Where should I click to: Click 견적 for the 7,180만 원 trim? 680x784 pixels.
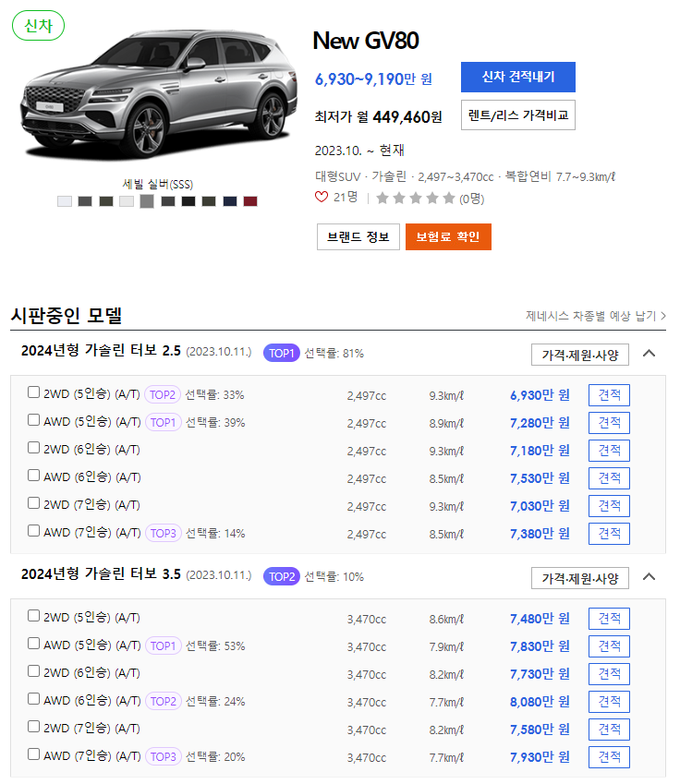(609, 451)
